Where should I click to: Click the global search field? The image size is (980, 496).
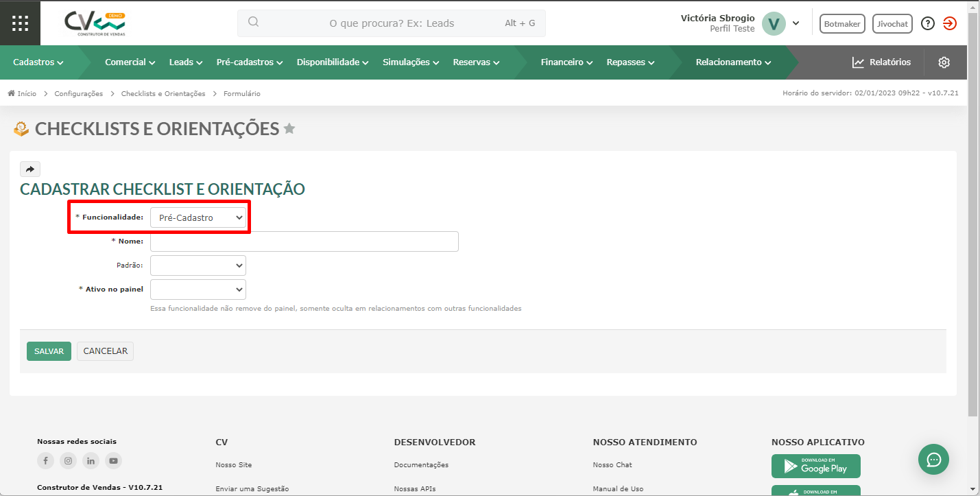coord(392,23)
